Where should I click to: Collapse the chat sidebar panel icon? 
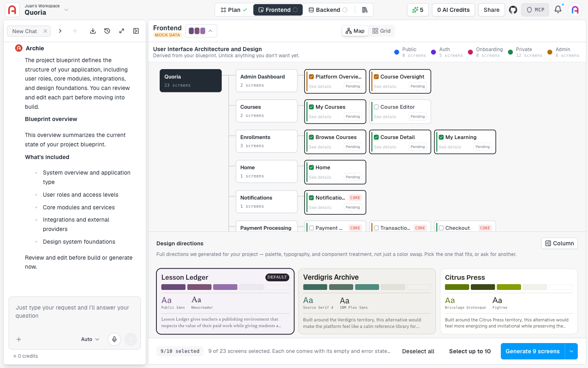136,31
